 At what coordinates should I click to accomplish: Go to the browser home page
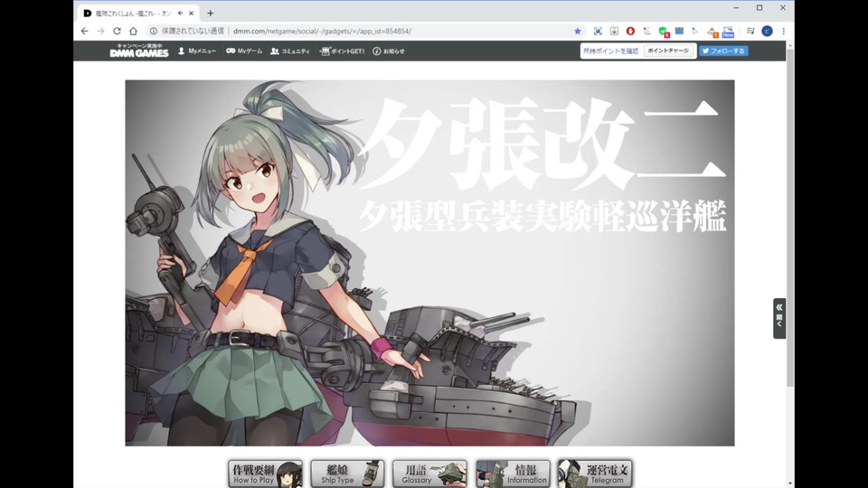click(134, 31)
